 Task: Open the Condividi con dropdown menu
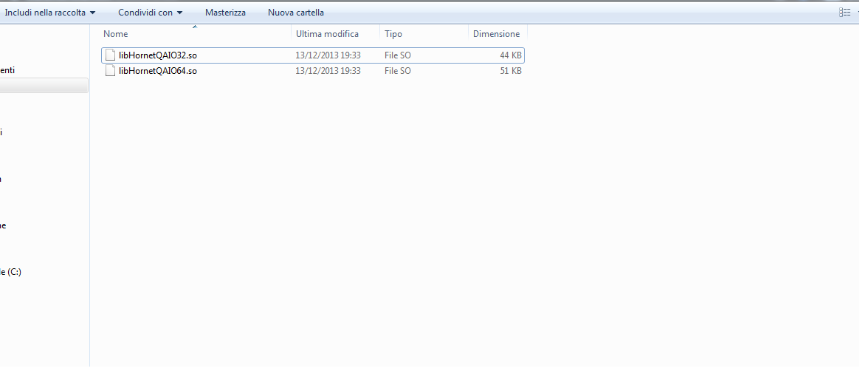coord(150,13)
